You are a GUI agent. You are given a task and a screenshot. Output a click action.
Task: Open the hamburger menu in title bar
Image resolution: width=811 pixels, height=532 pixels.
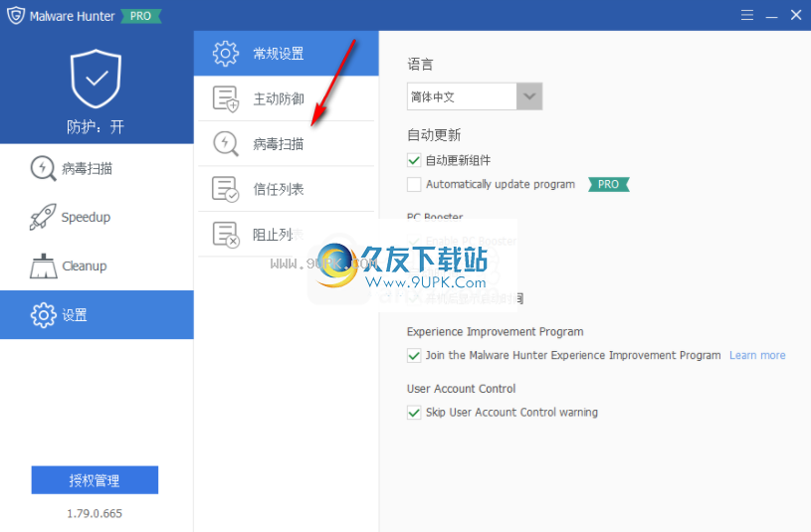(747, 15)
